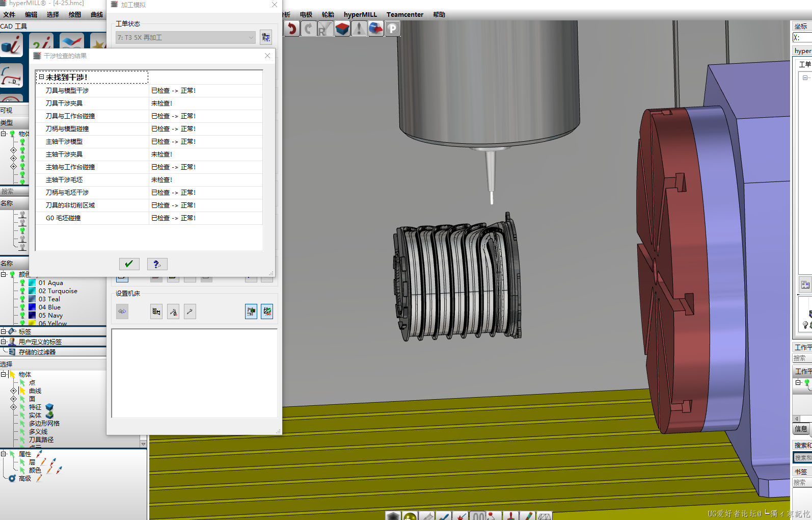
Task: Click the selection list scroll-down arrow
Action: [143, 444]
